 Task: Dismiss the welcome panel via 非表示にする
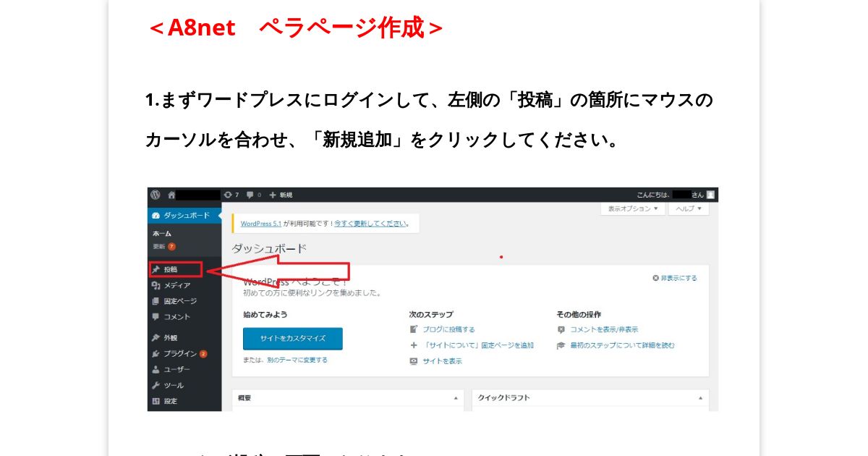point(674,278)
